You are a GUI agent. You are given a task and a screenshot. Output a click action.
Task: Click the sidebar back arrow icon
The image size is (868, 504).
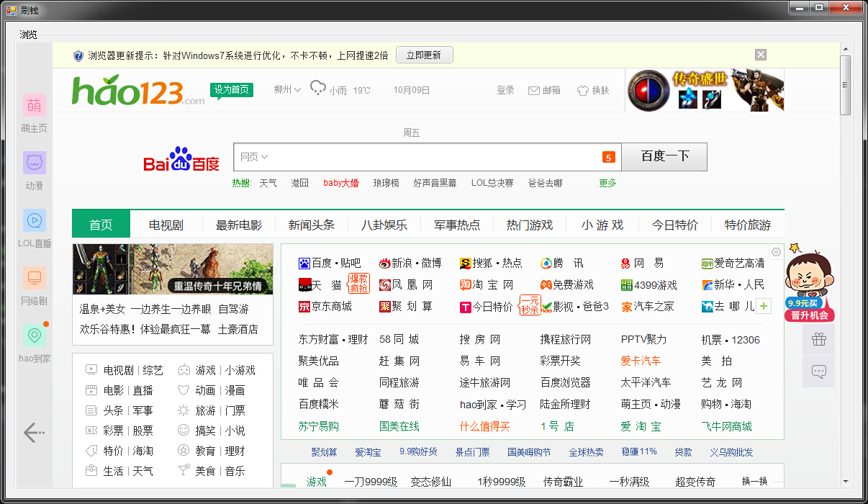(34, 432)
